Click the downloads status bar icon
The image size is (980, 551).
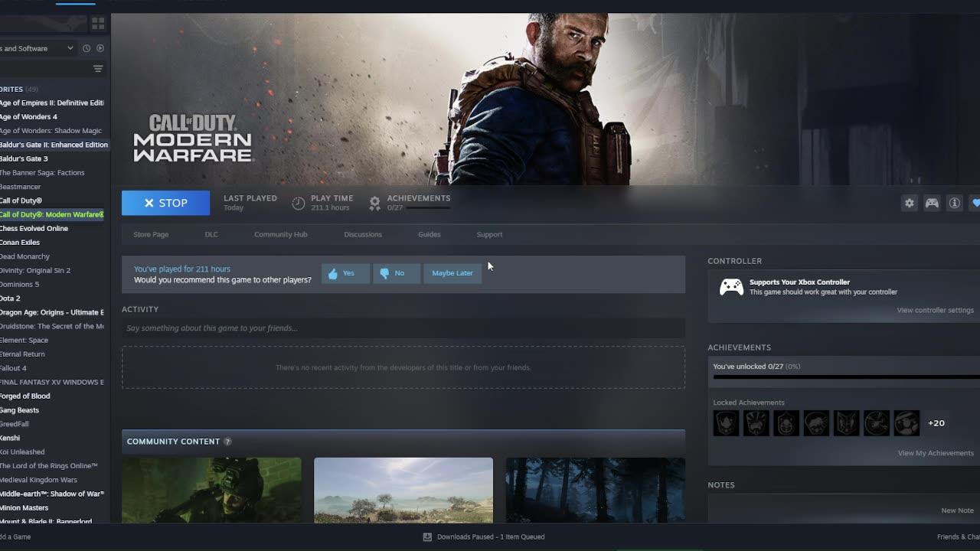click(x=427, y=536)
